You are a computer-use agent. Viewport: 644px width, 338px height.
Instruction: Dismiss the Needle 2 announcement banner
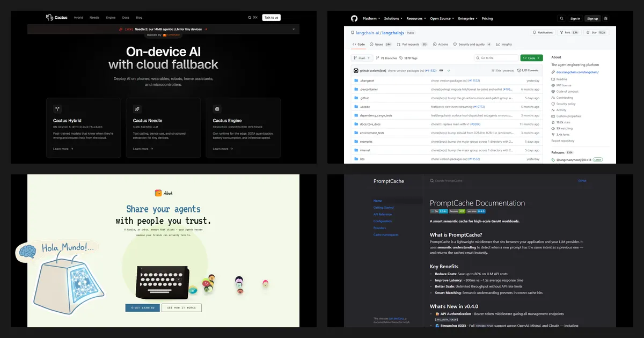click(x=294, y=29)
